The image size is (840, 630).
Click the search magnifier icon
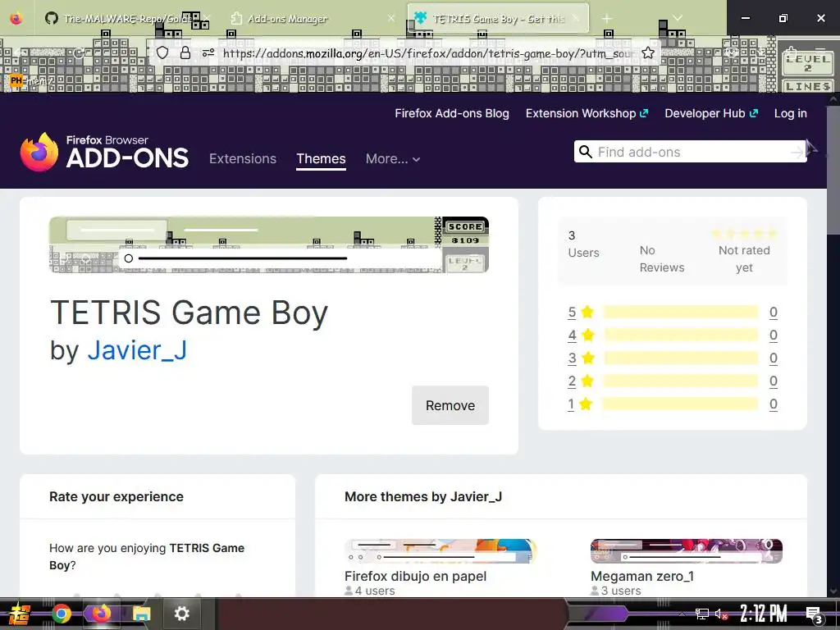click(586, 152)
